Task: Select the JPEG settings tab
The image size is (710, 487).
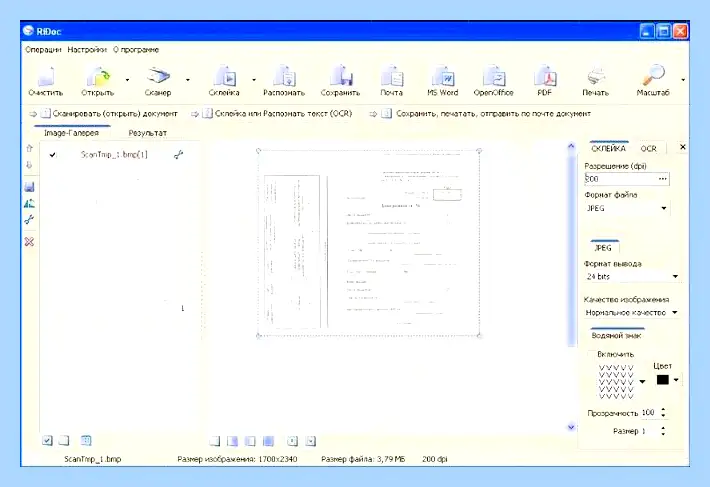Action: click(603, 248)
